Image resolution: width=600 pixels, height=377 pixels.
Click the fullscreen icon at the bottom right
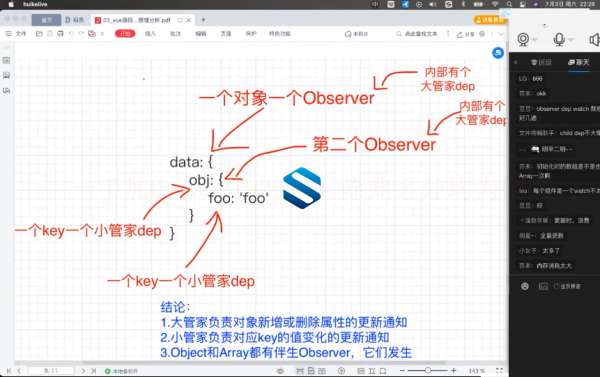point(499,370)
